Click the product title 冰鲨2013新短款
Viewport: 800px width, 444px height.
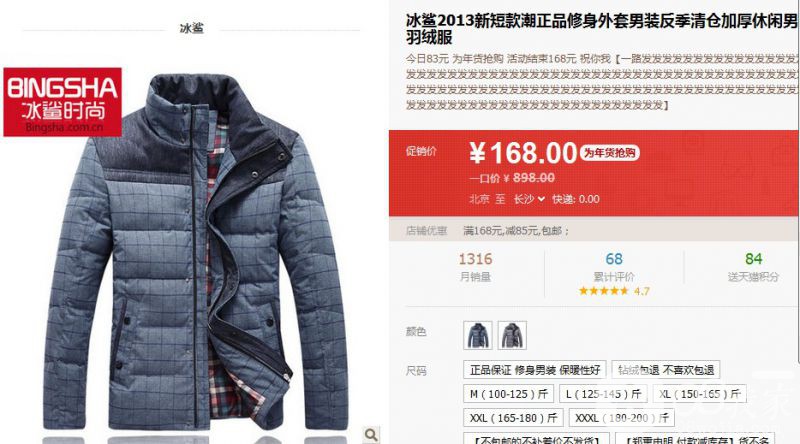pyautogui.click(x=602, y=29)
